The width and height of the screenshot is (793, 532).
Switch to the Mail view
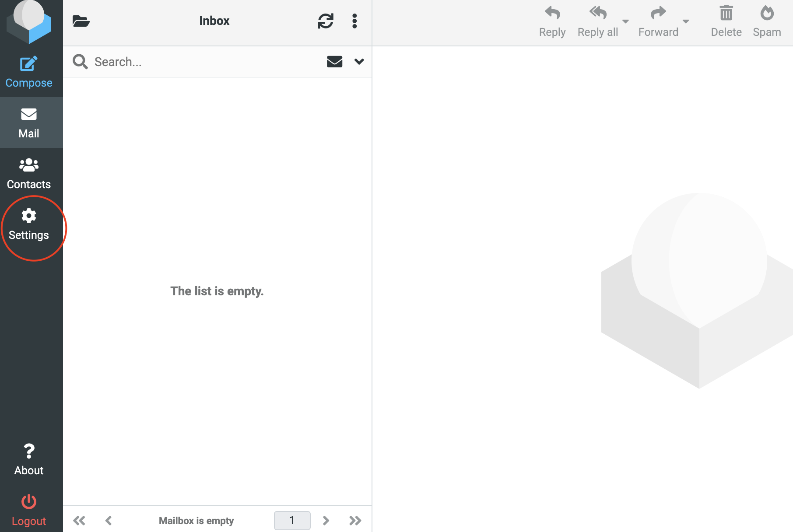[x=29, y=122]
